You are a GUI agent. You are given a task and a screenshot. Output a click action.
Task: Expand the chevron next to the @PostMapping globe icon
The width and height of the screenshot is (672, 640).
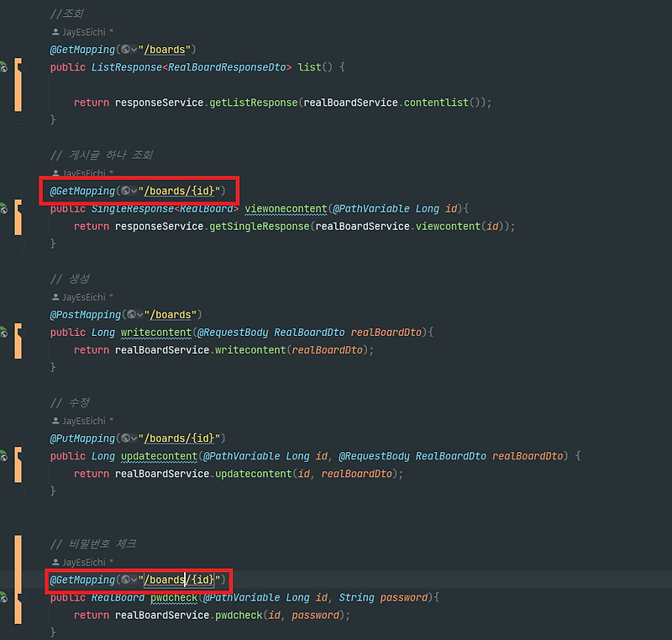139,314
